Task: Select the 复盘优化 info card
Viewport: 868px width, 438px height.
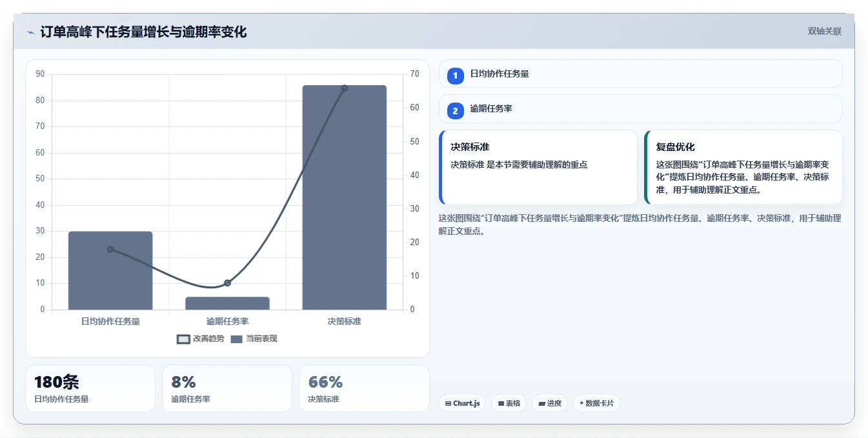Action: [743, 167]
